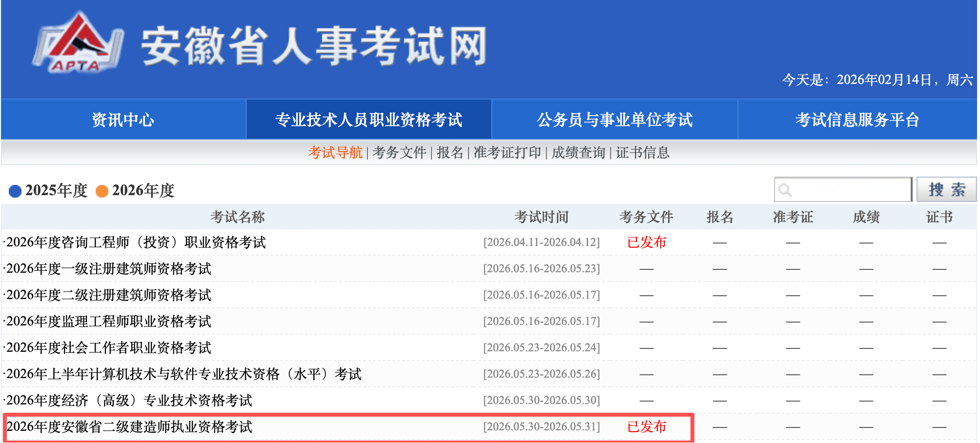Open 已发布 file for 咨询工程师 exam
980x443 pixels.
[646, 242]
